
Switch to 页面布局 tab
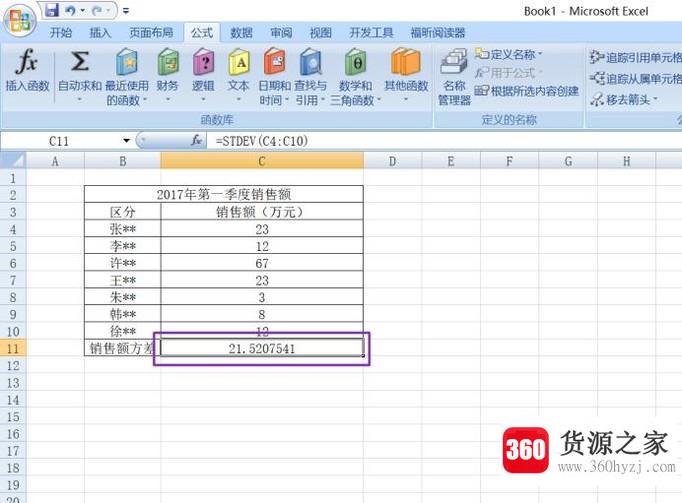151,33
